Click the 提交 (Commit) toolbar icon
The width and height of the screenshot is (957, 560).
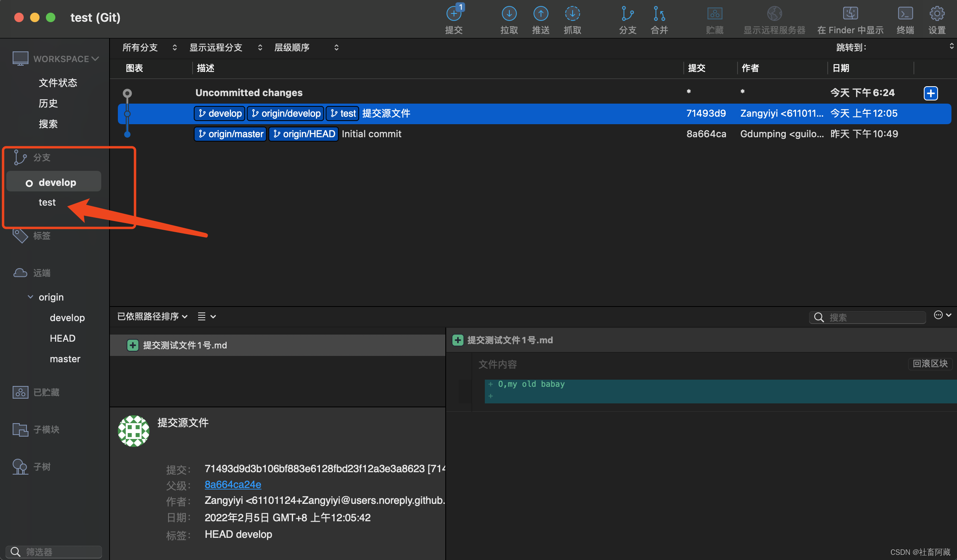454,14
